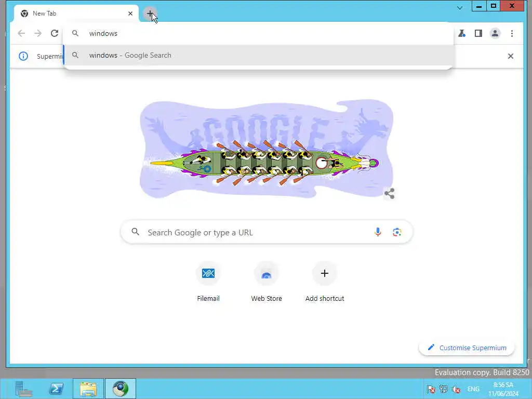This screenshot has height=399, width=532.
Task: Open the Action Center flag icon
Action: click(x=431, y=389)
